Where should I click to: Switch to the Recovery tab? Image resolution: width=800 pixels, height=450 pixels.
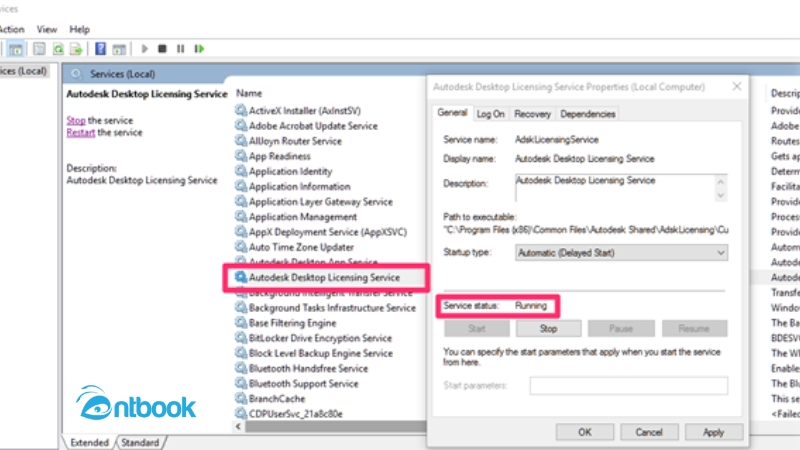point(532,114)
